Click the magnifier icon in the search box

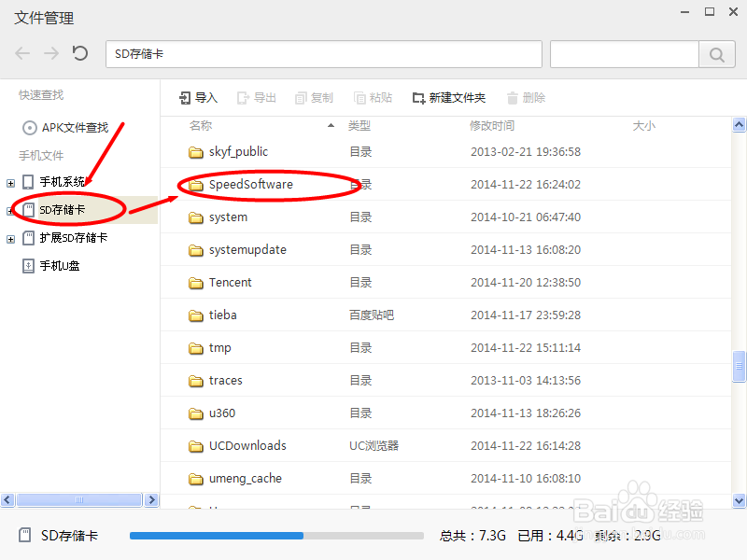click(x=716, y=54)
